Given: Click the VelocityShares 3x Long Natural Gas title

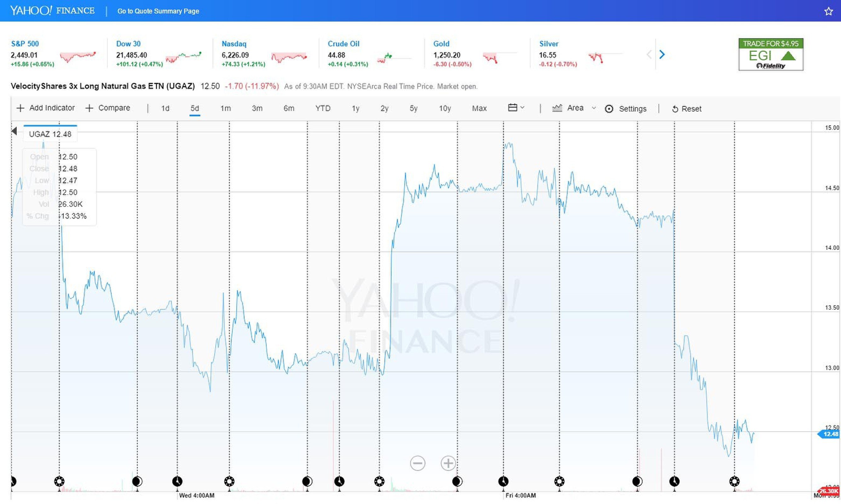Looking at the screenshot, I should pyautogui.click(x=103, y=86).
